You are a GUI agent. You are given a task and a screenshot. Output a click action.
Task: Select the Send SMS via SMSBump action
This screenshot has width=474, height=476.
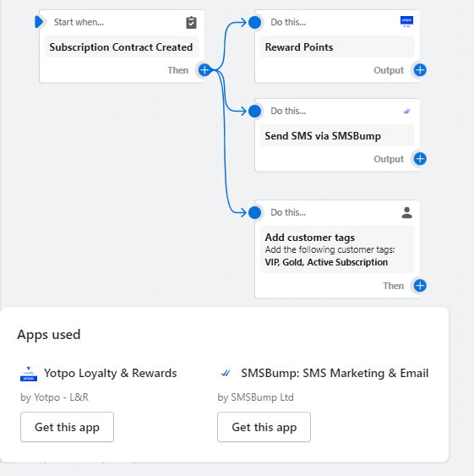tap(337, 135)
